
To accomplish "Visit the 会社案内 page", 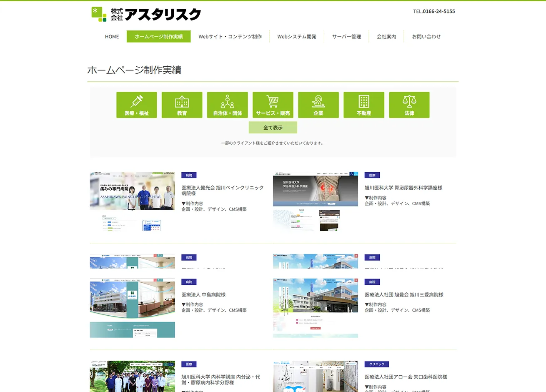I will pyautogui.click(x=386, y=37).
